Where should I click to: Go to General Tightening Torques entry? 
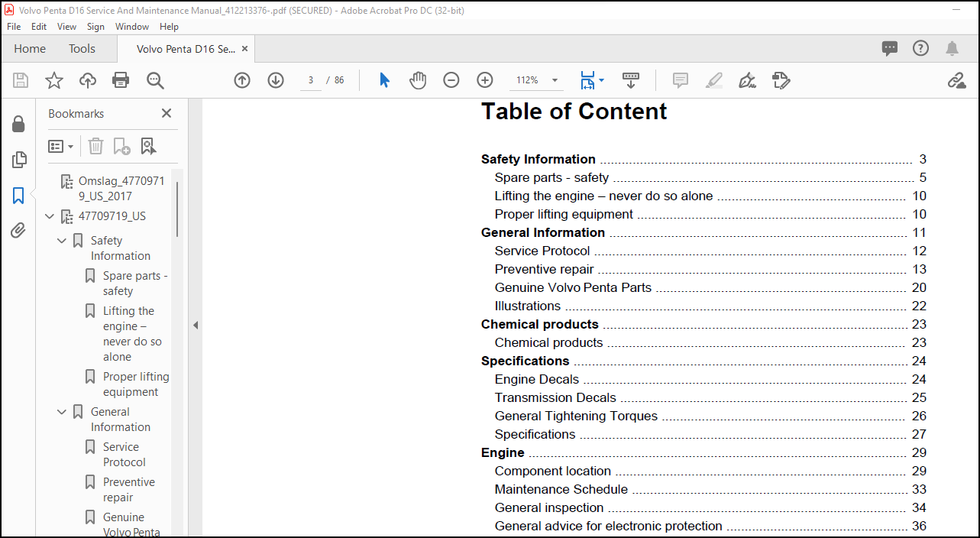click(710, 416)
